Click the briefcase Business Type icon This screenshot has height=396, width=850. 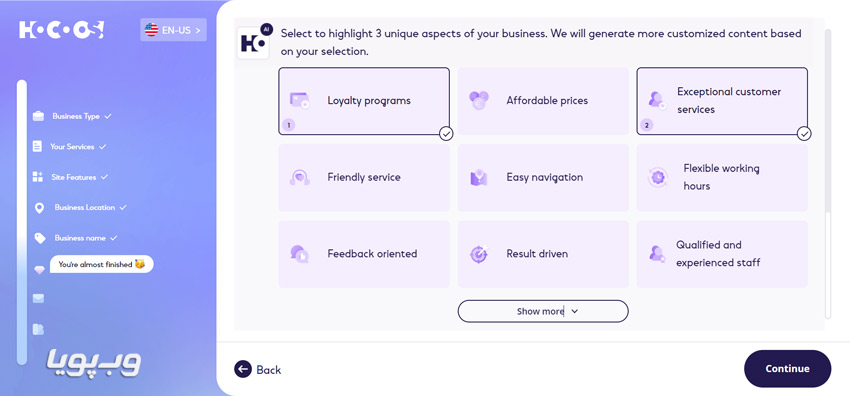click(x=38, y=116)
